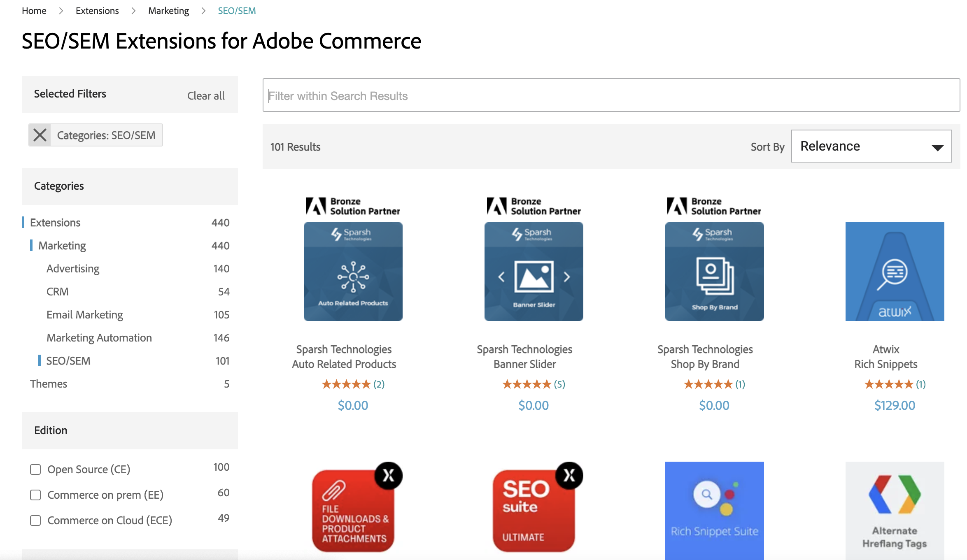This screenshot has width=967, height=560.
Task: Click the $0.00 price under Auto Related Products
Action: (353, 405)
